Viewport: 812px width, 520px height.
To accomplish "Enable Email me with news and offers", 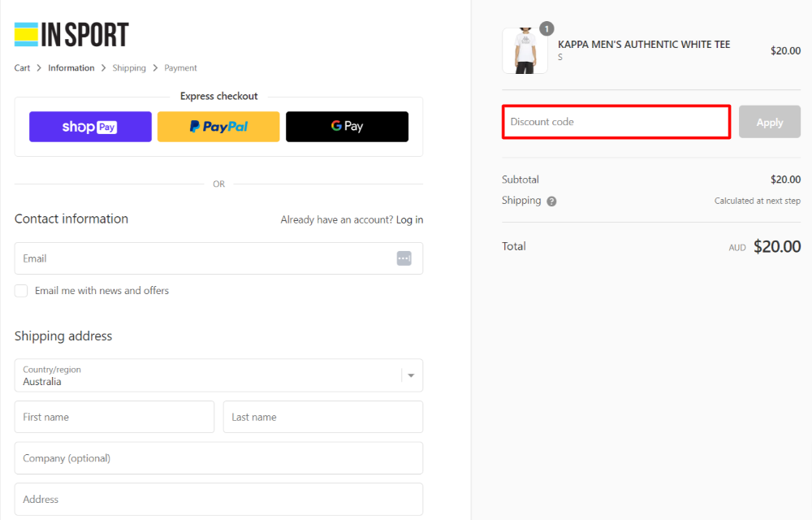I will point(21,291).
